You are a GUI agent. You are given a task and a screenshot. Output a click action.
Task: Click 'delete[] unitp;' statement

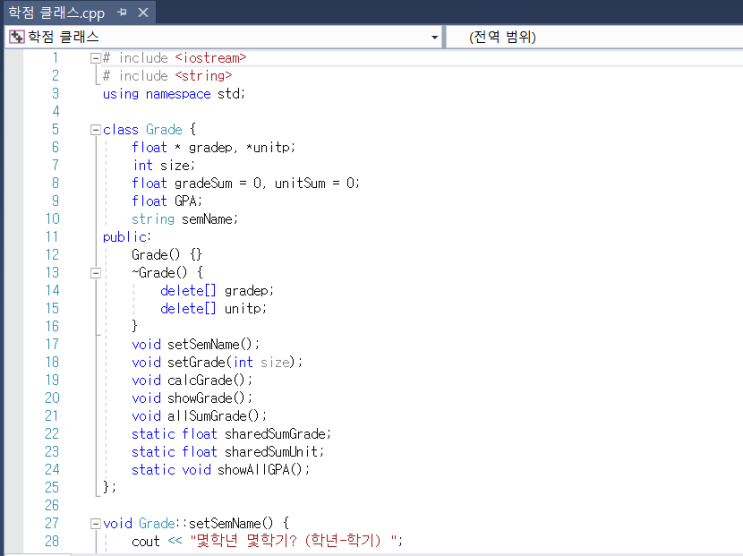click(214, 309)
